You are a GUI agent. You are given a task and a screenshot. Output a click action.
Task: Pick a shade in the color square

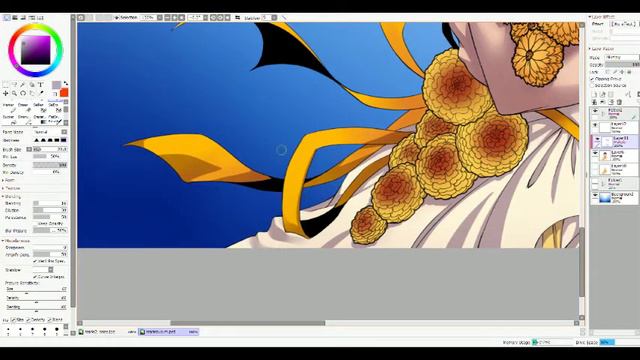[36, 50]
